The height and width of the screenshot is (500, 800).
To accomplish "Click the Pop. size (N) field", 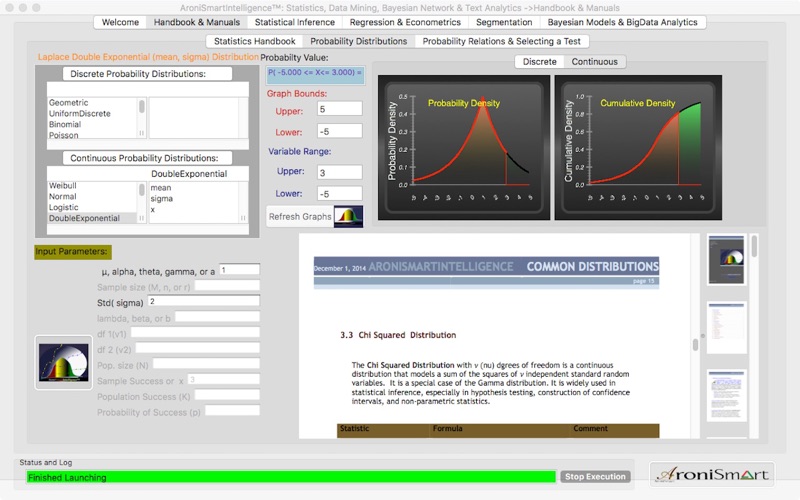I will point(206,364).
